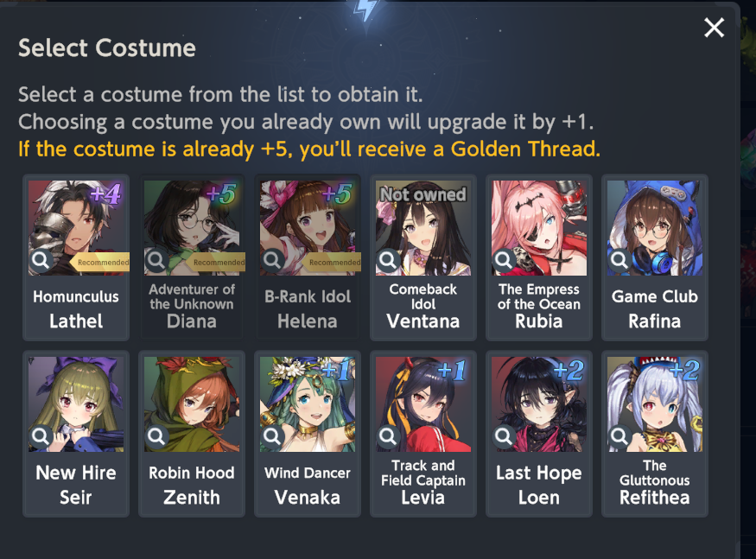756x559 pixels.
Task: Magnify Comeback Idol Ventana costume
Action: point(388,260)
